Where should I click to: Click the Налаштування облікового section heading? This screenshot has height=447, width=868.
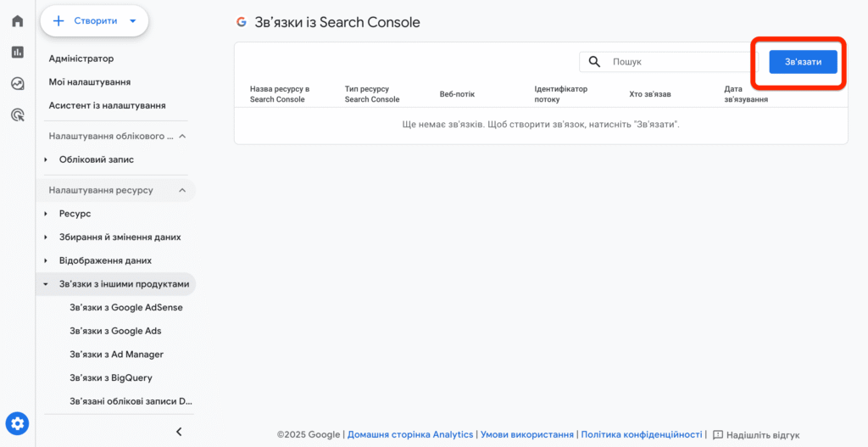pyautogui.click(x=111, y=137)
